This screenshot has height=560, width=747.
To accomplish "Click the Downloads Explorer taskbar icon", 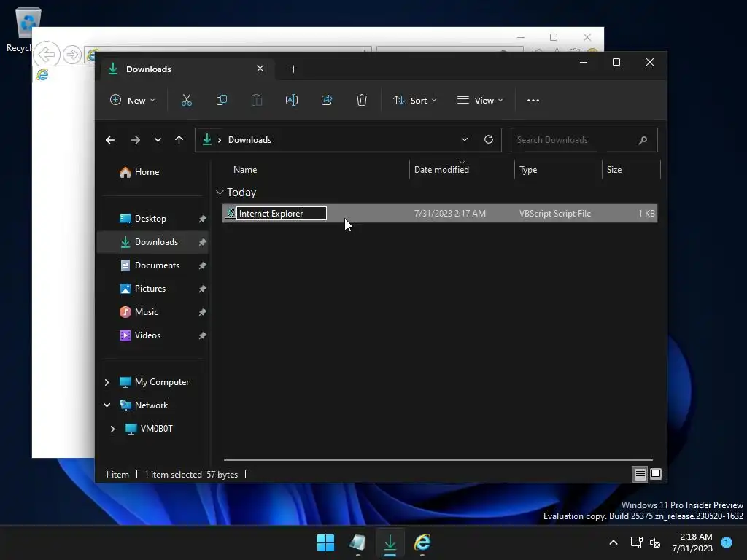I will coord(390,542).
